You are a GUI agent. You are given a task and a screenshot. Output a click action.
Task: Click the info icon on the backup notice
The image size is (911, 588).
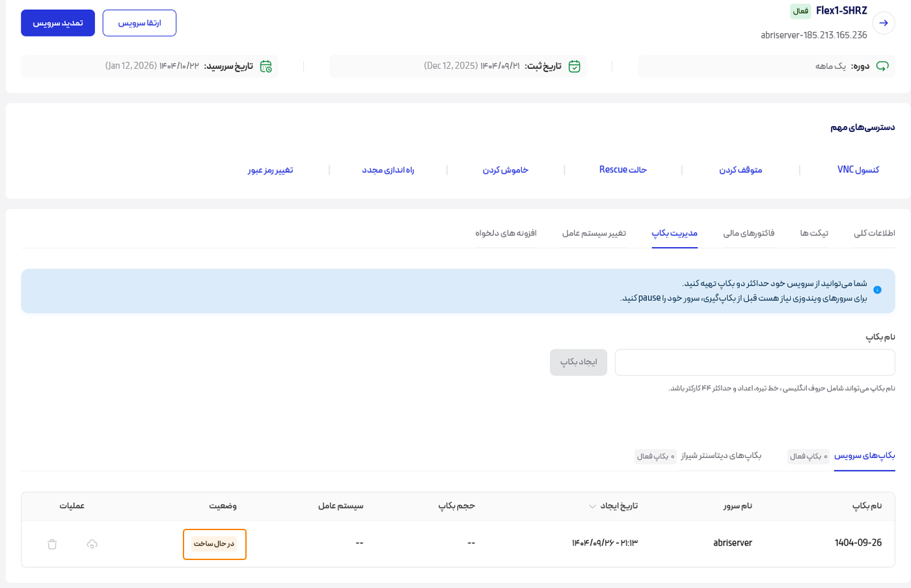878,289
